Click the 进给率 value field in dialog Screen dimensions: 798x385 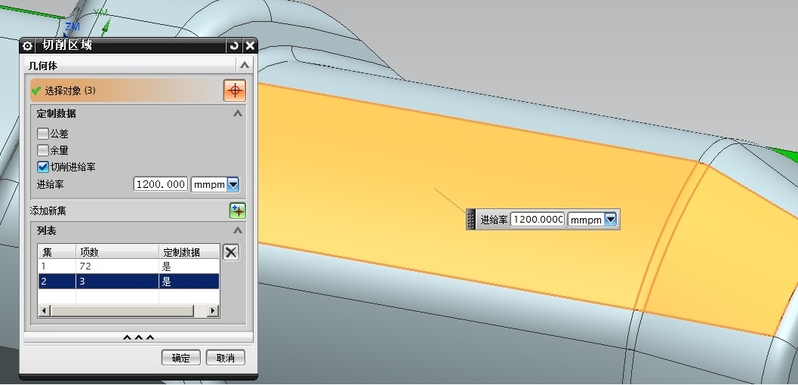[x=161, y=184]
